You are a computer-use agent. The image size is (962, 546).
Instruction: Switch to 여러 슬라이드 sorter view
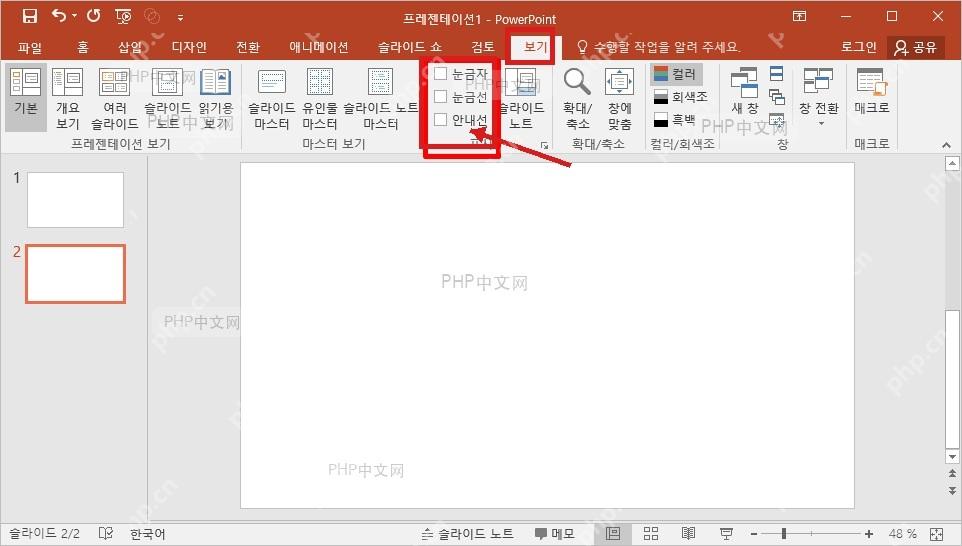click(x=115, y=98)
